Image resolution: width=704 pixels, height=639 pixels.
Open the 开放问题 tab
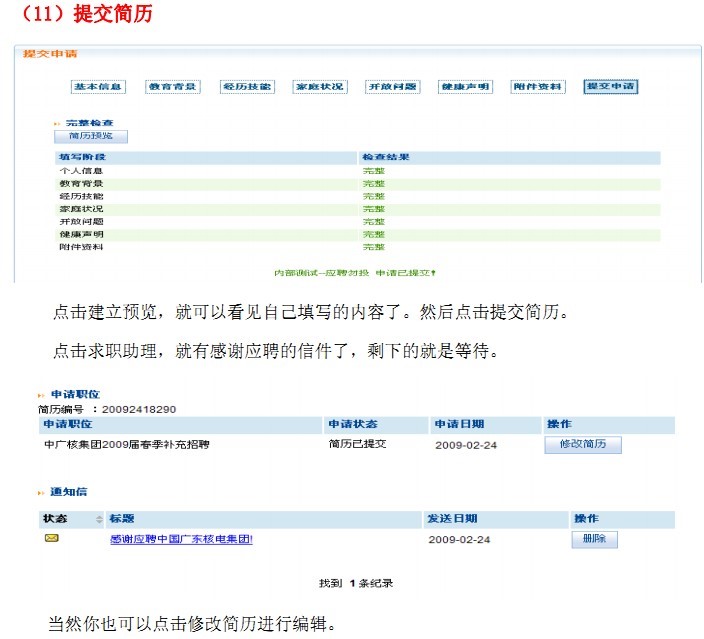[392, 87]
